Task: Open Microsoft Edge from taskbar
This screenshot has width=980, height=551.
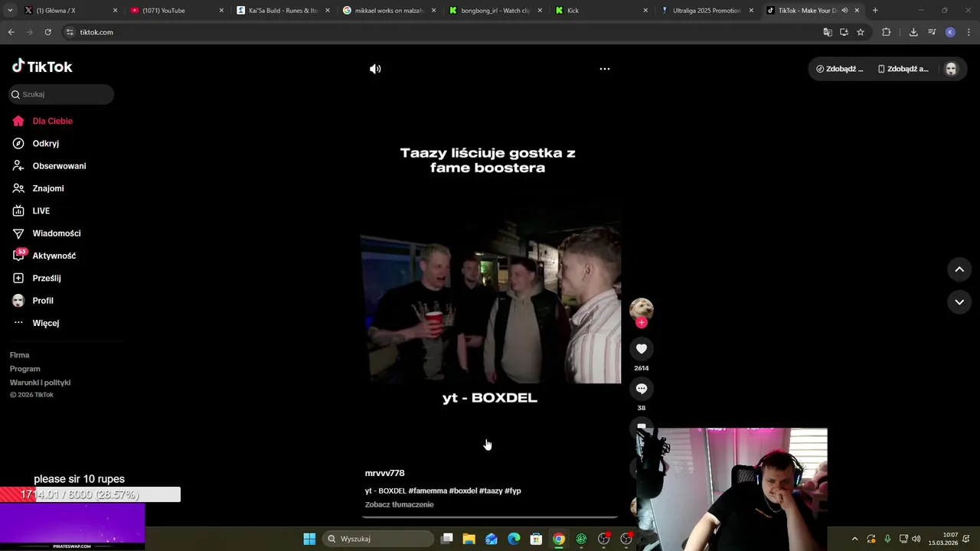Action: click(514, 539)
